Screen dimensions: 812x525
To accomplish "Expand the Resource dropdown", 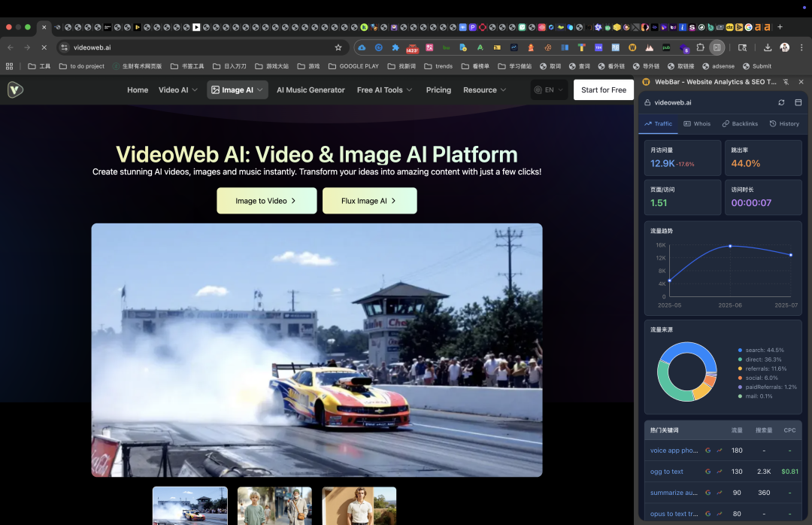I will [x=484, y=90].
